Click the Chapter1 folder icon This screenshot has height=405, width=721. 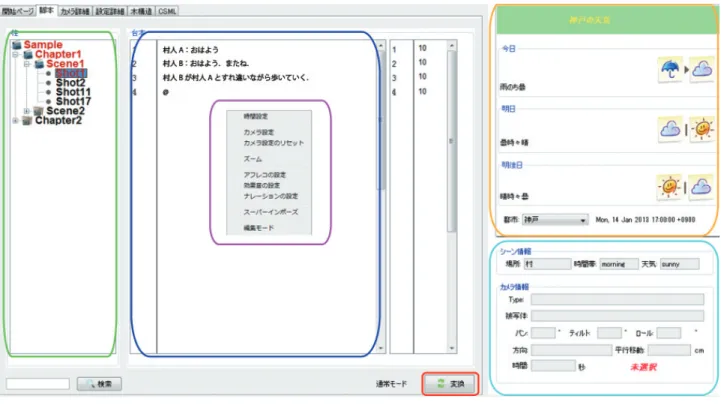(29, 54)
